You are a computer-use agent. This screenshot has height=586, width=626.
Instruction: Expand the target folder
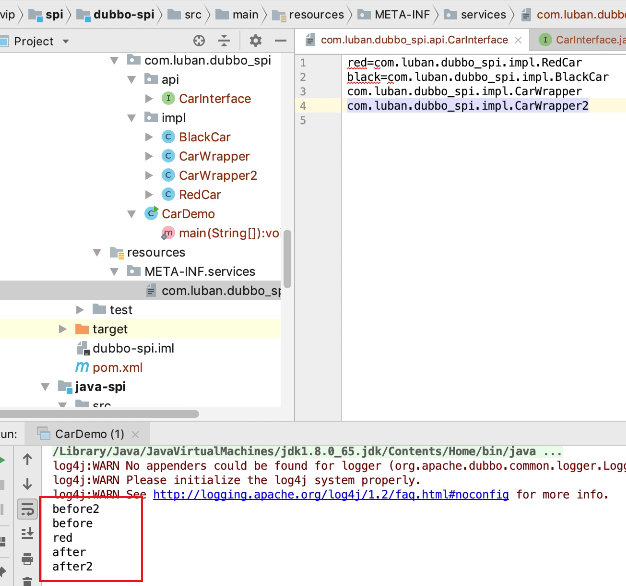[63, 329]
